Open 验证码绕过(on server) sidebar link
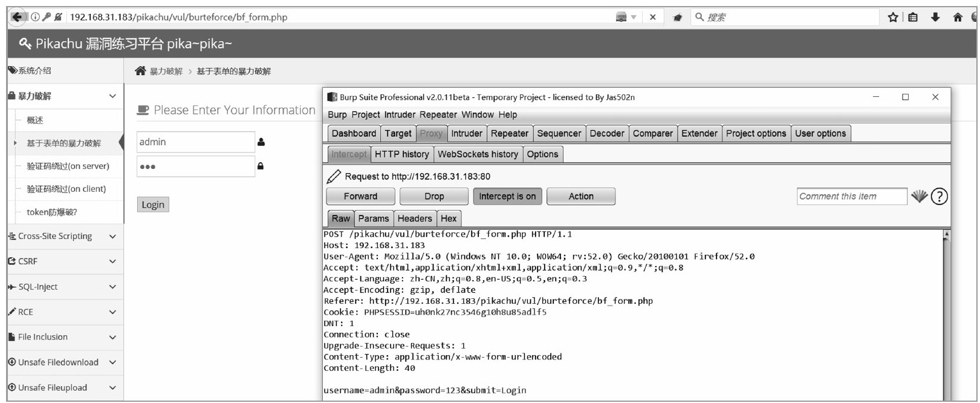This screenshot has width=980, height=403. (x=68, y=166)
